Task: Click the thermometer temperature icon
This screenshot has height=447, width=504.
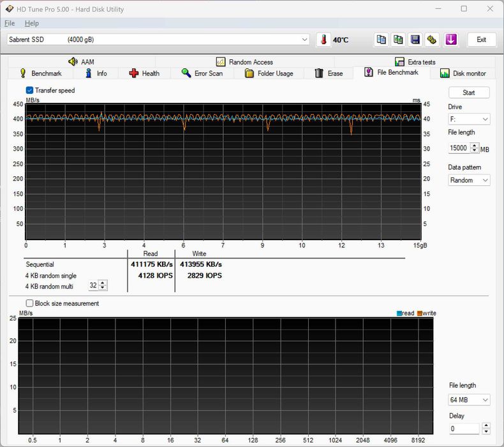Action: [323, 40]
